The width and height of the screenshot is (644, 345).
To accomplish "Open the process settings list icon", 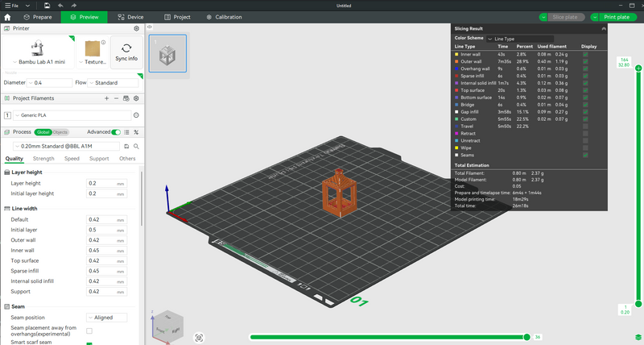I will coord(126,132).
